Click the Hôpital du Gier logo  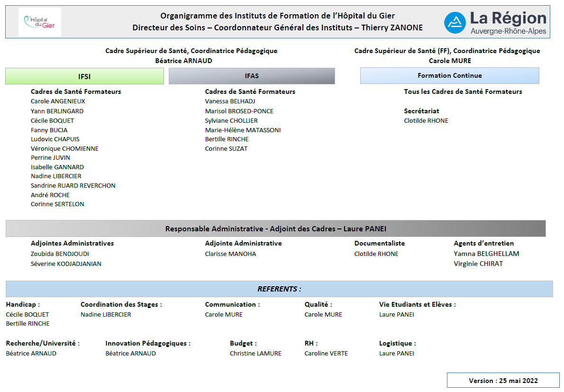(x=39, y=22)
